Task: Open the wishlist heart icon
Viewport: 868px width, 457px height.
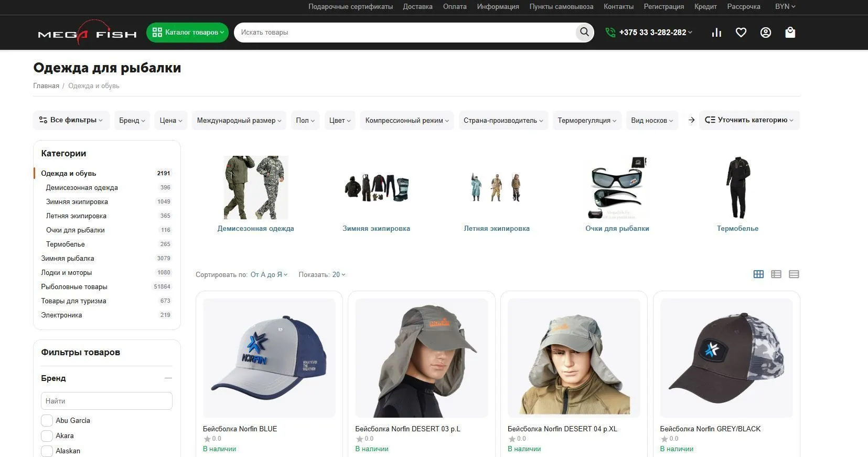Action: [x=741, y=33]
